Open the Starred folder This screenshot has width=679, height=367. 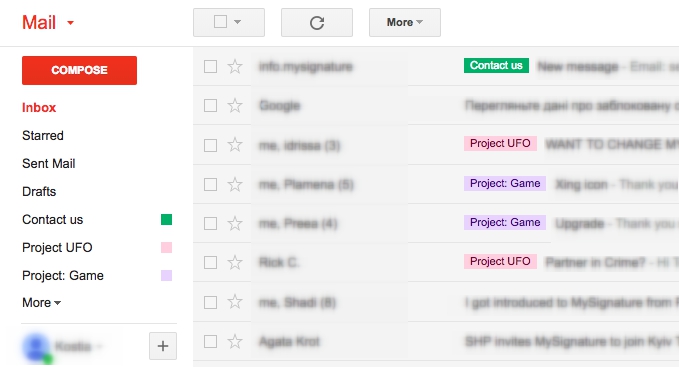[43, 135]
